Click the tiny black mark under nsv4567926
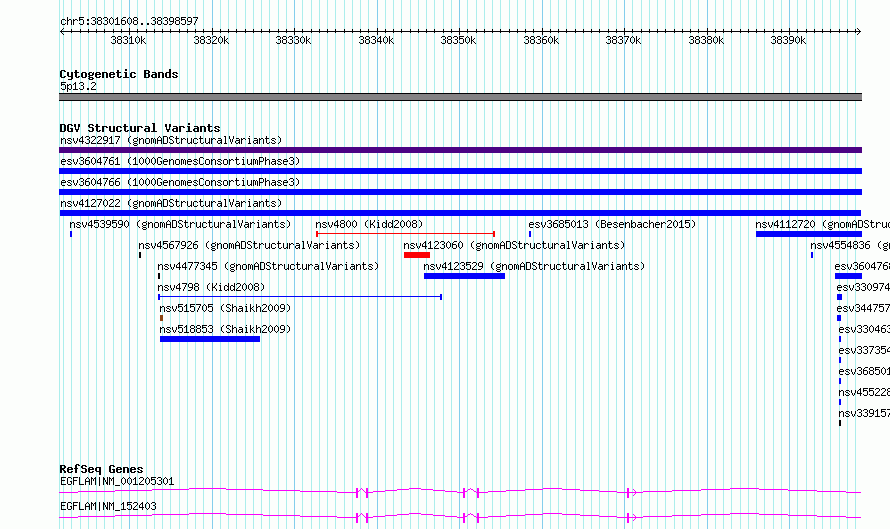890x529 pixels. point(140,255)
